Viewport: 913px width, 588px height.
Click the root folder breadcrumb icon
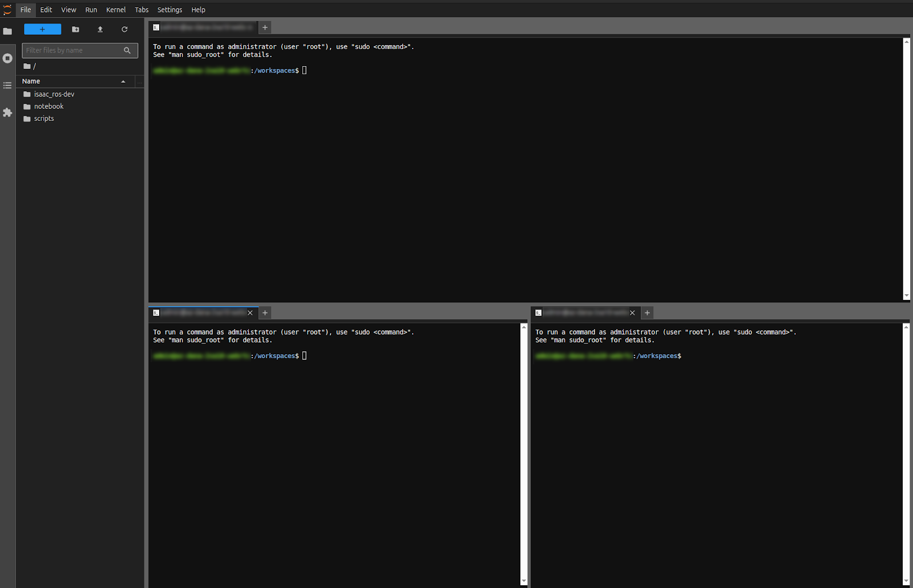coord(27,66)
